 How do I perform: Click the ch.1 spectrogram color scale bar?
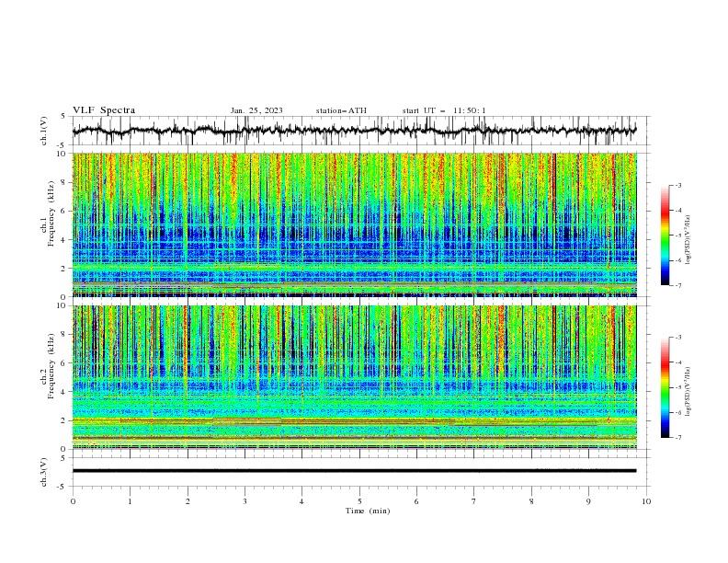tap(665, 236)
